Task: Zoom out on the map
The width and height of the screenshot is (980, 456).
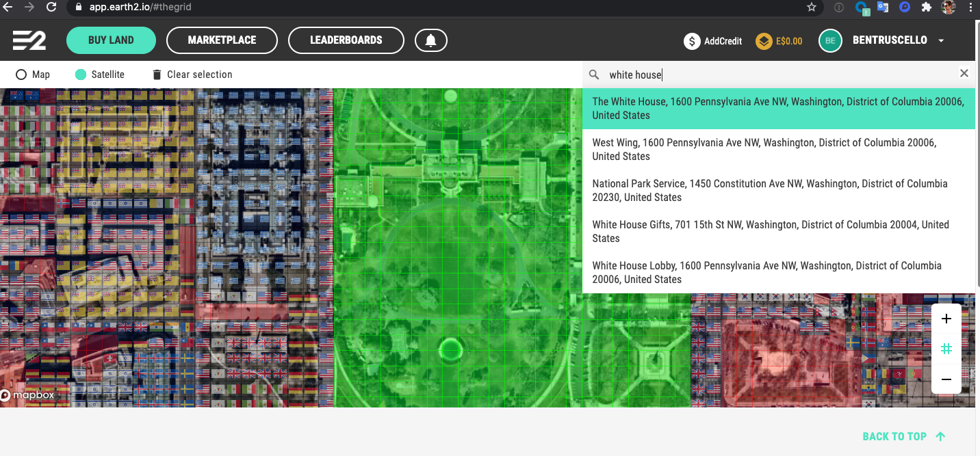Action: (x=946, y=379)
